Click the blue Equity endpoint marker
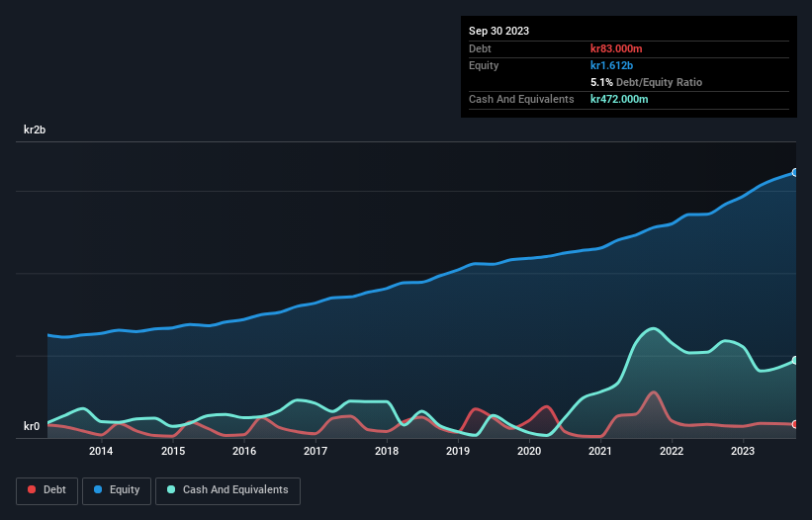 coord(795,173)
